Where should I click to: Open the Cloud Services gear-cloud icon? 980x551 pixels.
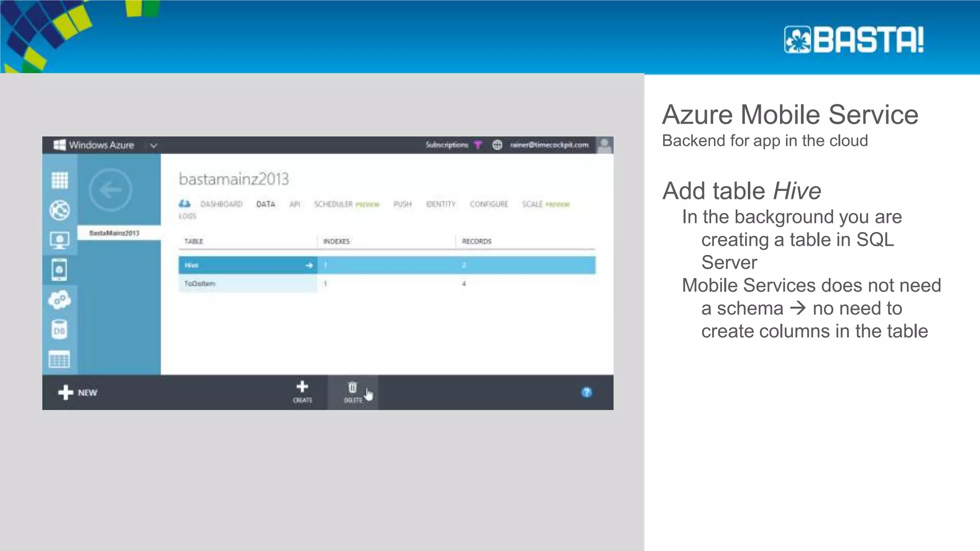click(x=59, y=300)
